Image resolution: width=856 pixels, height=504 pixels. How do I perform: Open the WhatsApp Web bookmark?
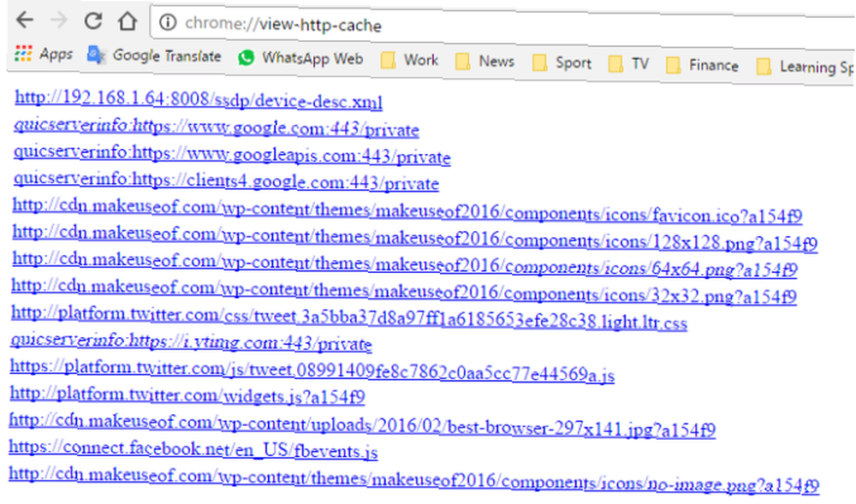[x=300, y=58]
